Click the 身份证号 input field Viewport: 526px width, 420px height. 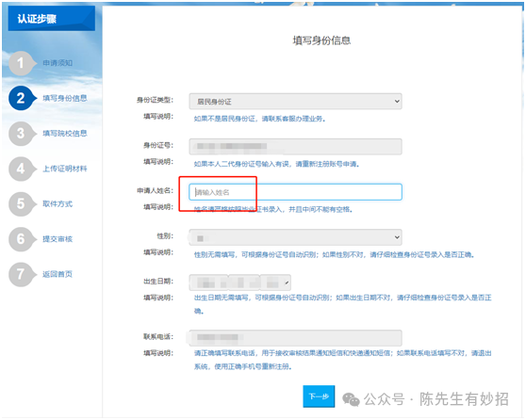pyautogui.click(x=295, y=147)
